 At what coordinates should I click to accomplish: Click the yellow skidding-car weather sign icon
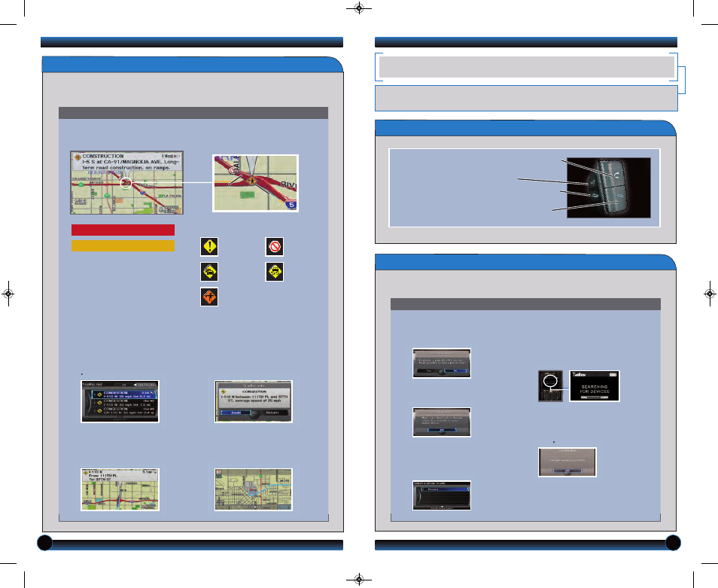275,272
